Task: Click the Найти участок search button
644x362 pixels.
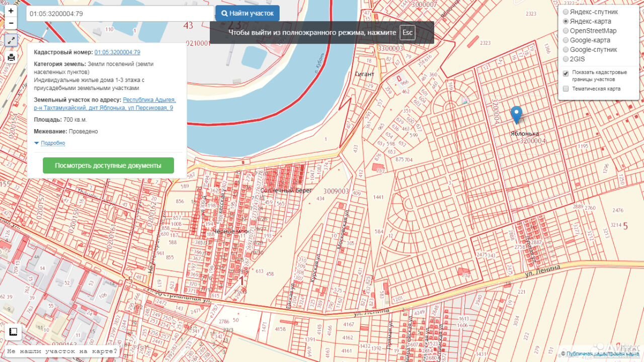Action: [248, 14]
